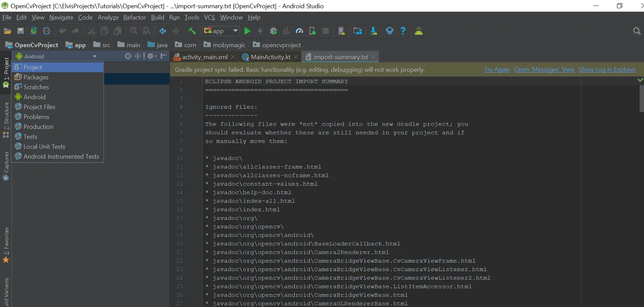Image resolution: width=644 pixels, height=307 pixels.
Task: Run the app with green play icon
Action: click(x=248, y=31)
